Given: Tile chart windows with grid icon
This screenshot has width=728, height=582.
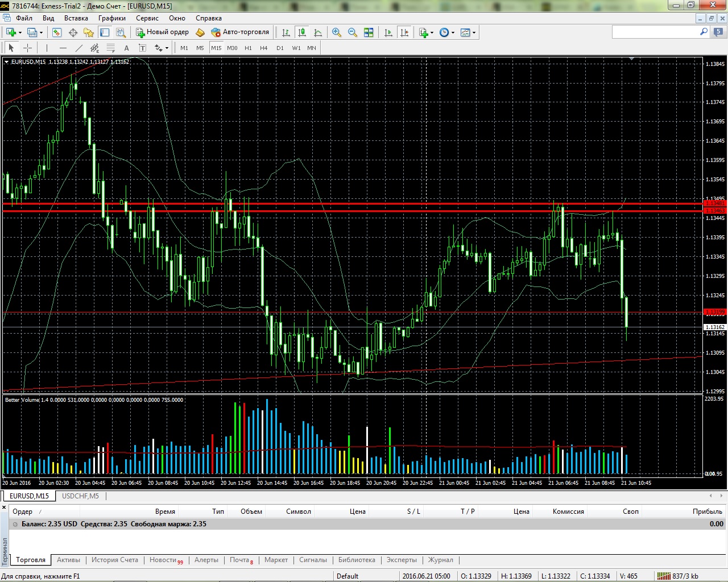Looking at the screenshot, I should click(x=369, y=32).
